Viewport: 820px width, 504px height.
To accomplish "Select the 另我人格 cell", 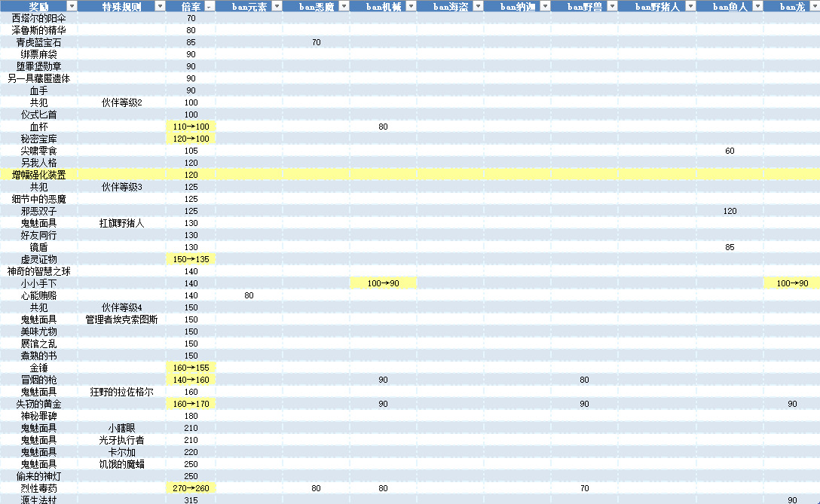I will click(x=38, y=163).
